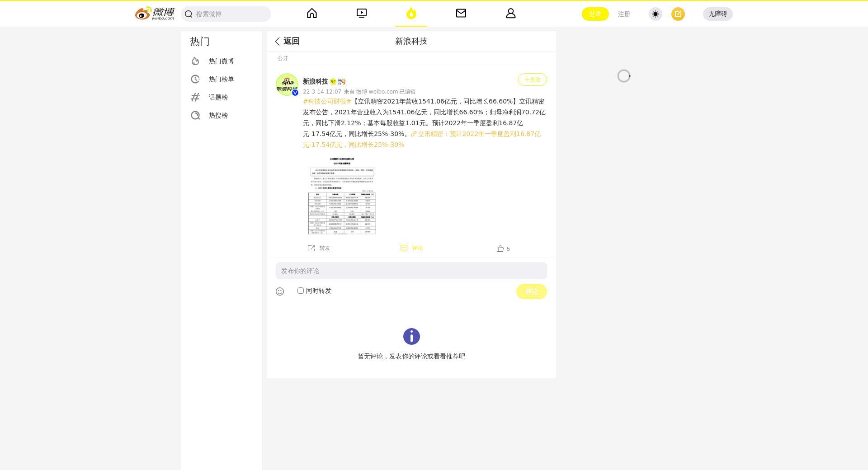Enlarge the financial report image thumbnail
Viewport: 868px width, 470px height.
click(x=342, y=195)
